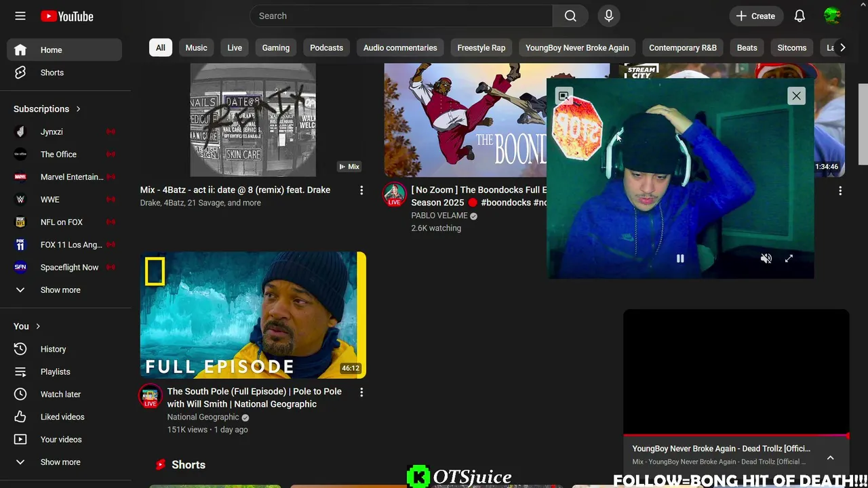Select the Live filter chip

pos(235,47)
